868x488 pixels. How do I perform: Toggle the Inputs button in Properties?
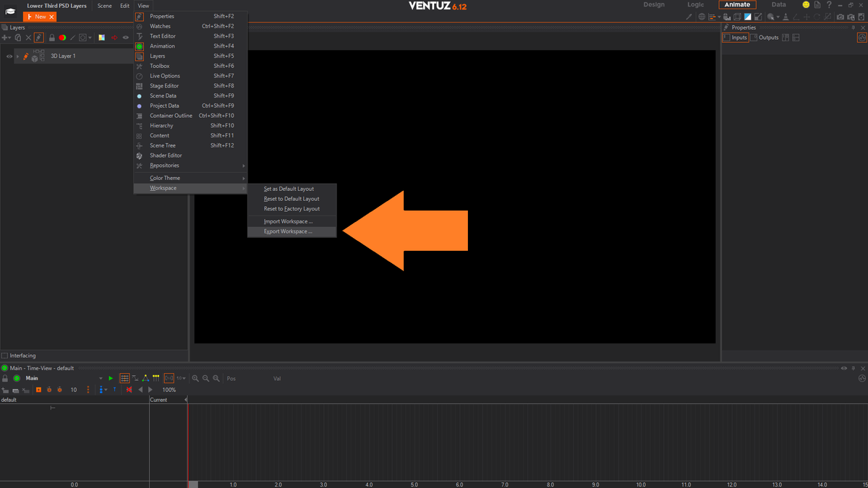(x=736, y=38)
